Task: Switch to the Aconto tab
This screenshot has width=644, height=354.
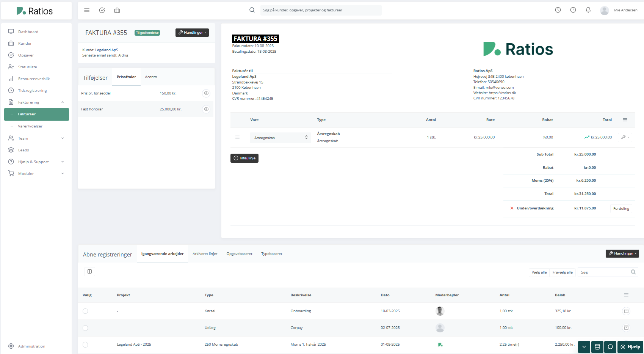Action: [x=151, y=77]
